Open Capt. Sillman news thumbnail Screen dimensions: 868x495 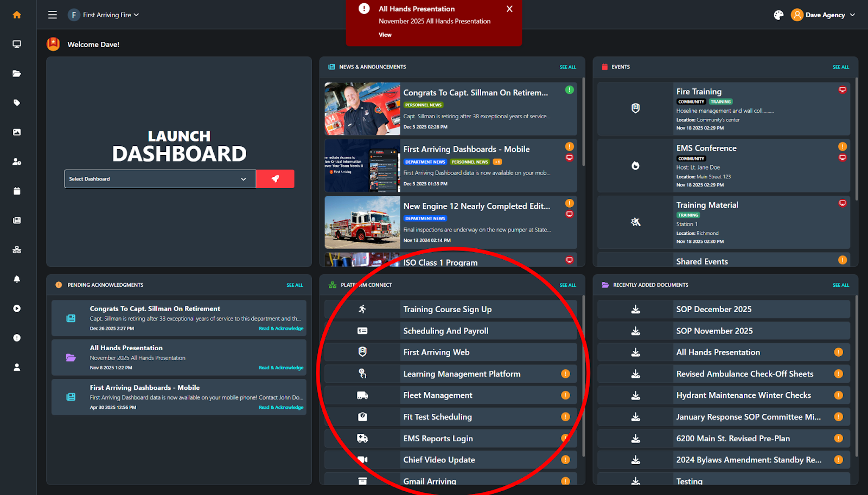(x=362, y=109)
